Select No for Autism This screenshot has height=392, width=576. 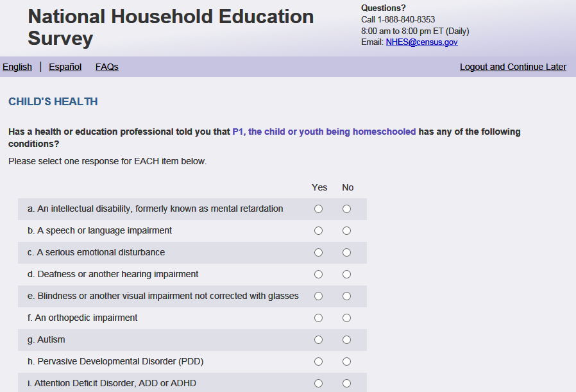[347, 340]
